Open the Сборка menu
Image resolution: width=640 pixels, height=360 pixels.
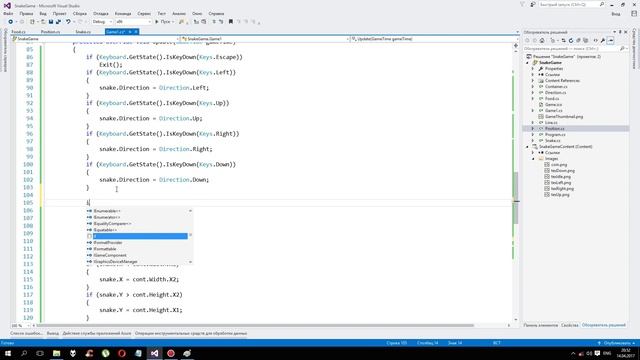(80, 13)
